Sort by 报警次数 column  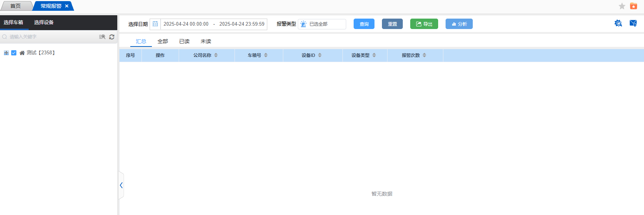pyautogui.click(x=424, y=55)
